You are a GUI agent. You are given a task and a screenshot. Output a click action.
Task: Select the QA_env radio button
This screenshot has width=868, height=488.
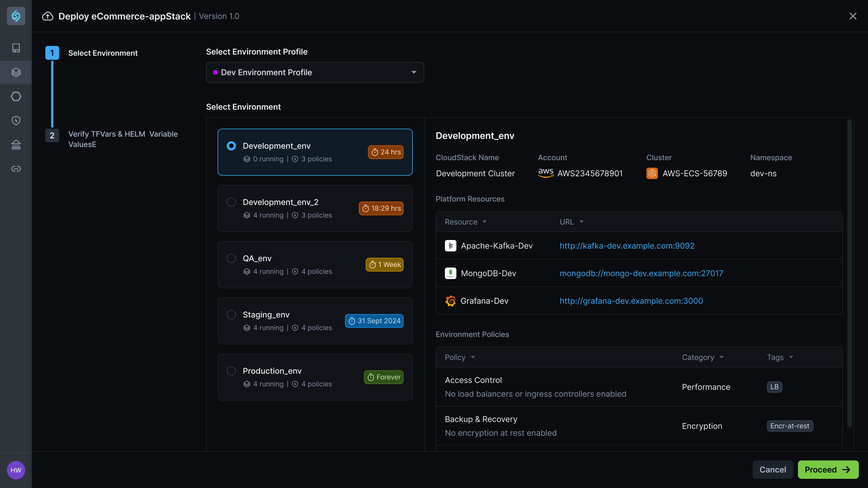point(231,259)
